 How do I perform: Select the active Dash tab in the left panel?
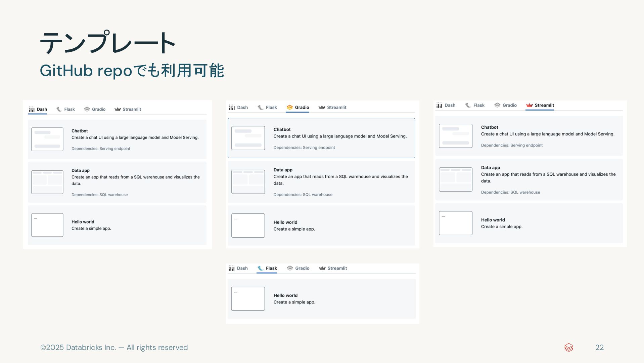(x=38, y=109)
